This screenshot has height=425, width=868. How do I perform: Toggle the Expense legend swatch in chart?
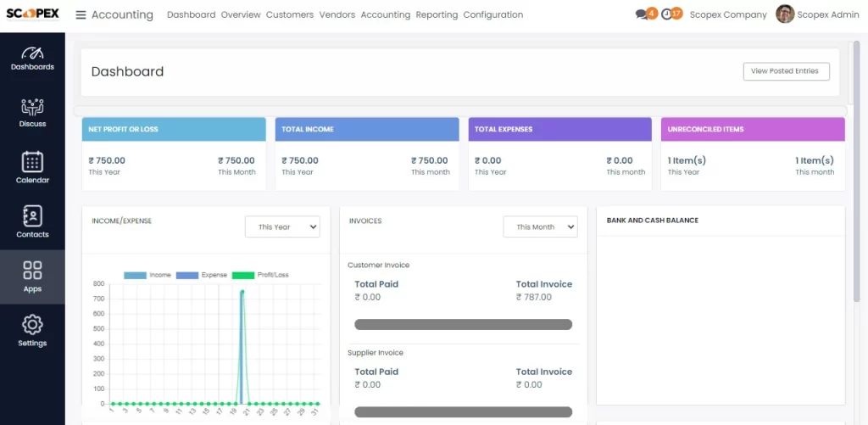187,276
